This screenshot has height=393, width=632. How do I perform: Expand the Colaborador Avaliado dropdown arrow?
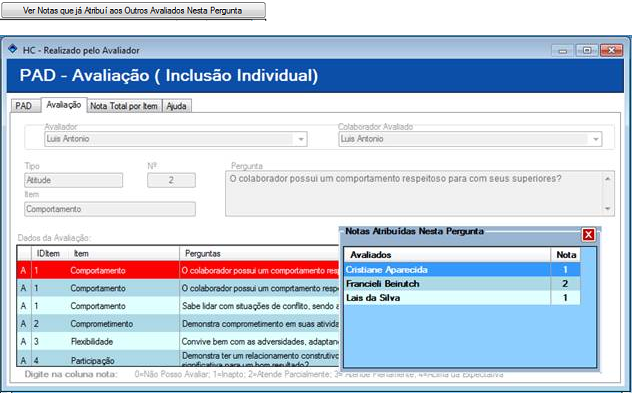tap(596, 139)
